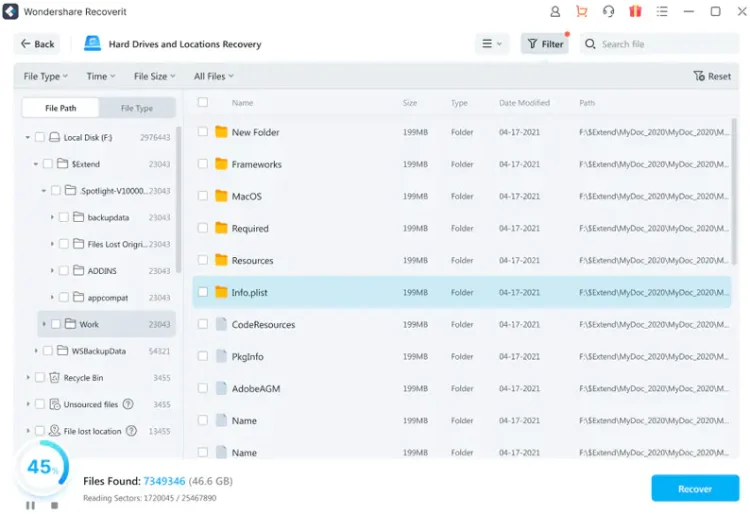
Task: Click the search magnifier icon
Action: (590, 44)
